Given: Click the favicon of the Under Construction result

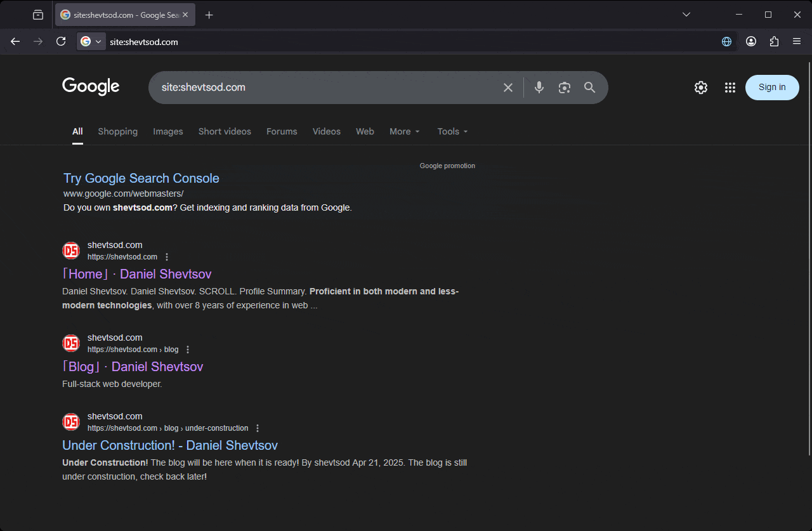Looking at the screenshot, I should [71, 422].
